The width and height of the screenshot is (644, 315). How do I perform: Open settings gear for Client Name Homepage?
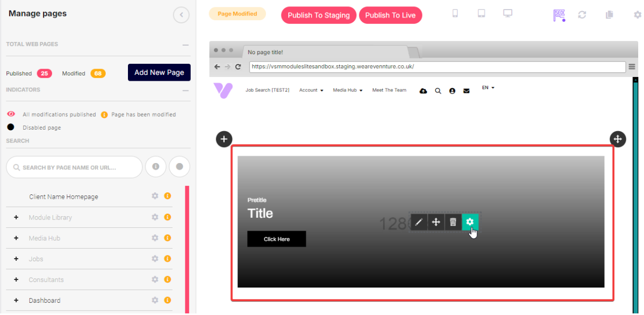(x=155, y=196)
